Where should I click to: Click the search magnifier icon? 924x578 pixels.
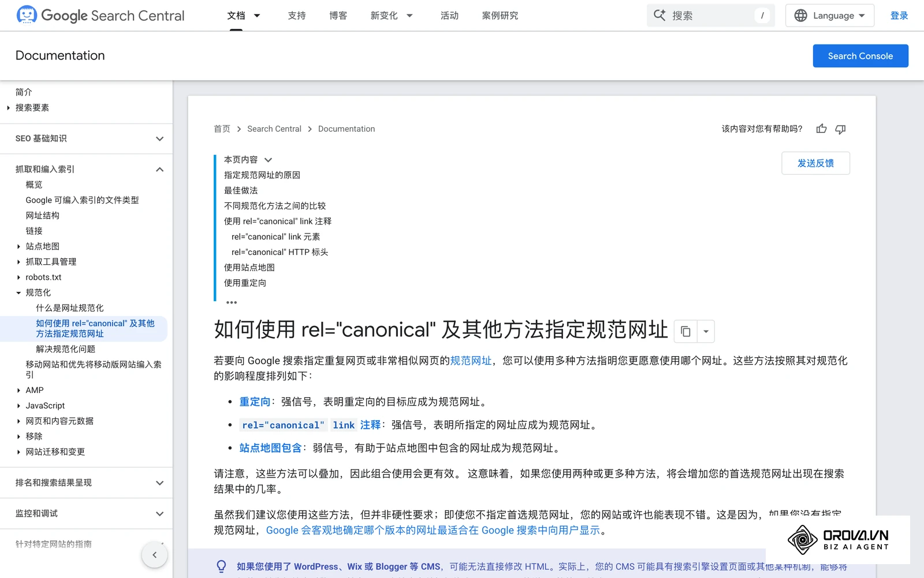coord(660,16)
